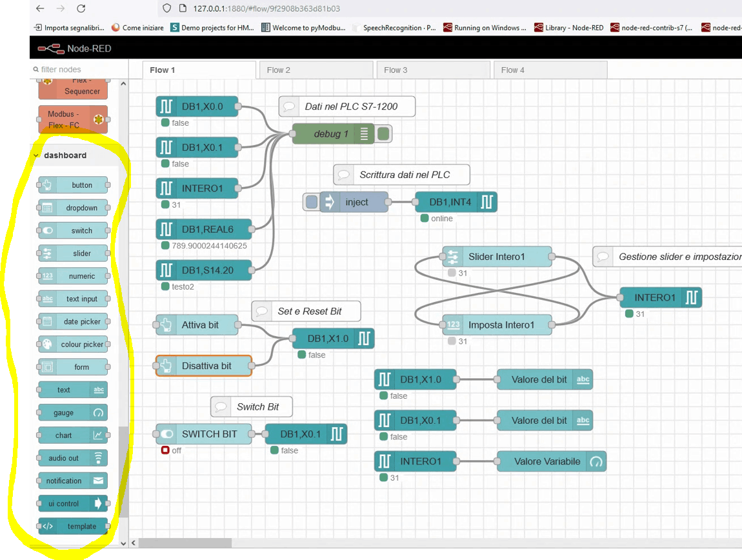Select the Switch Bit comment node
Screen dimensions: 742x560
(x=251, y=406)
